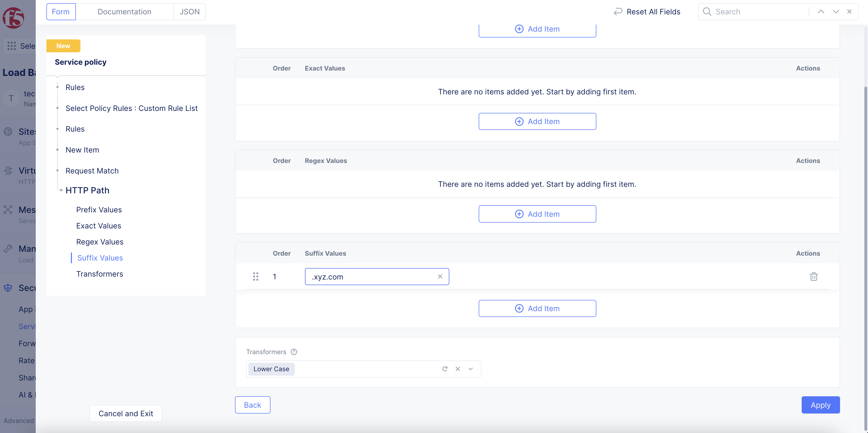This screenshot has height=433, width=868.
Task: Delete the .xyz.com suffix value row
Action: (x=813, y=277)
